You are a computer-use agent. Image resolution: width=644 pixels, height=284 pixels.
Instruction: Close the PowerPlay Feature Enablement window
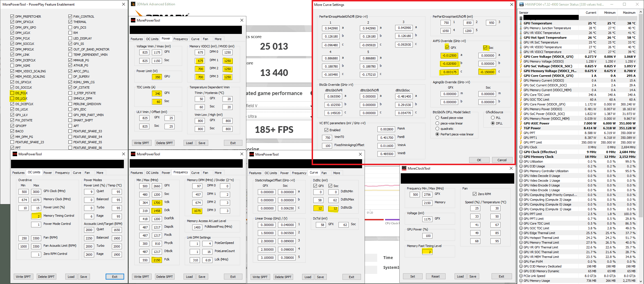point(124,4)
